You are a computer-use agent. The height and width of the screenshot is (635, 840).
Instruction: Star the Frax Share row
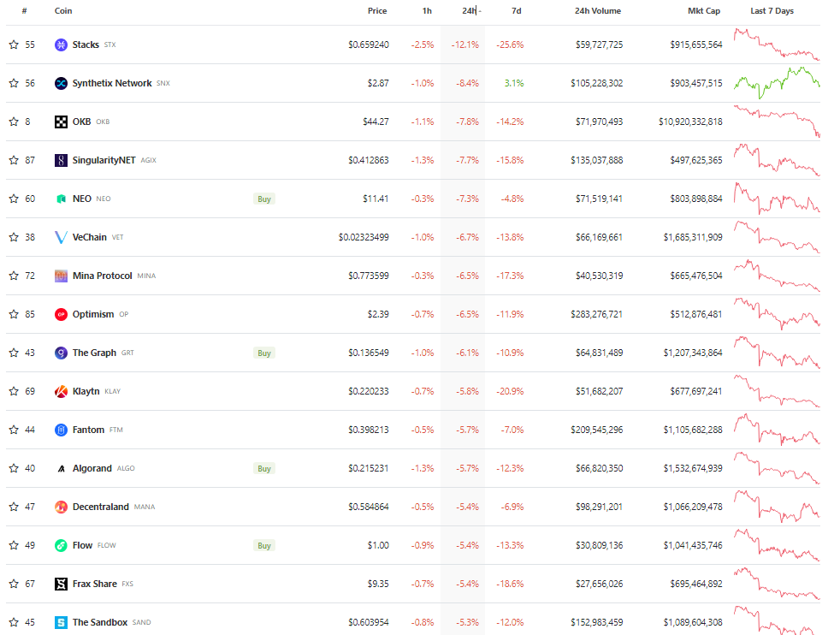[x=14, y=584]
